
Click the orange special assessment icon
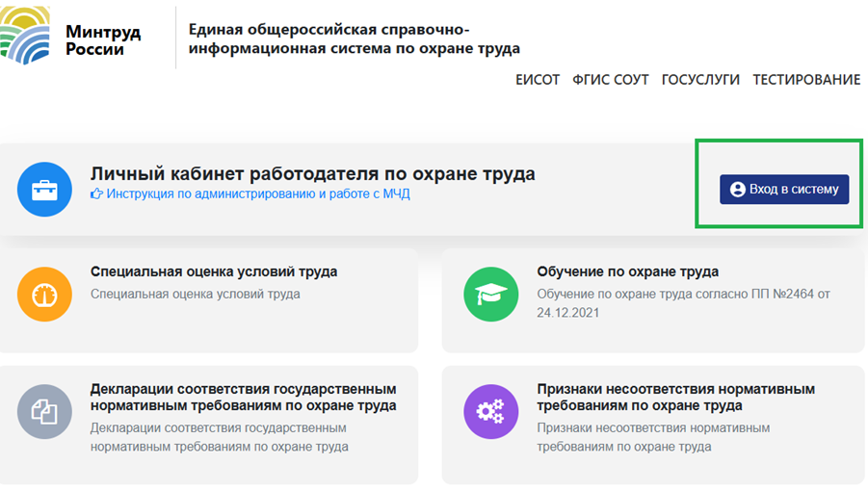click(44, 294)
